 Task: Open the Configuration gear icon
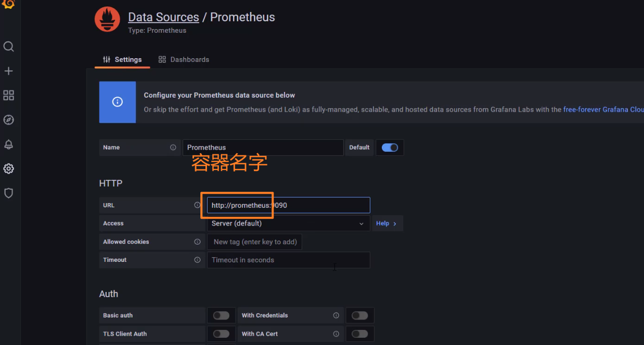[8, 169]
